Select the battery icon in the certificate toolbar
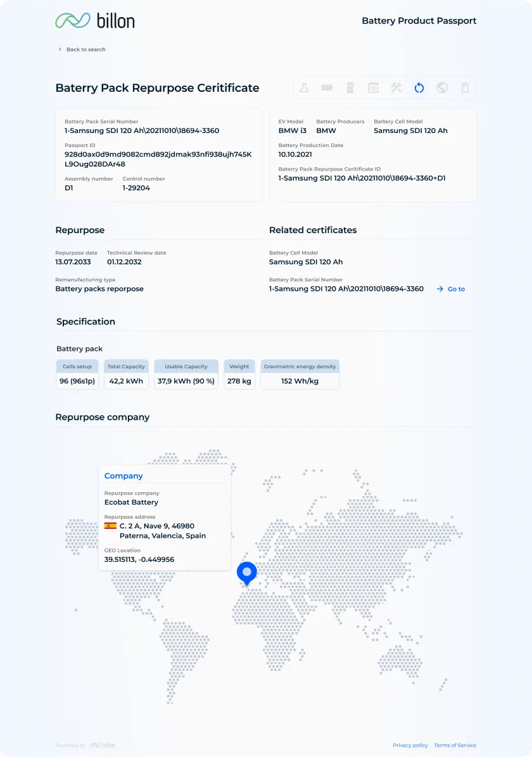The height and width of the screenshot is (757, 532). (327, 88)
